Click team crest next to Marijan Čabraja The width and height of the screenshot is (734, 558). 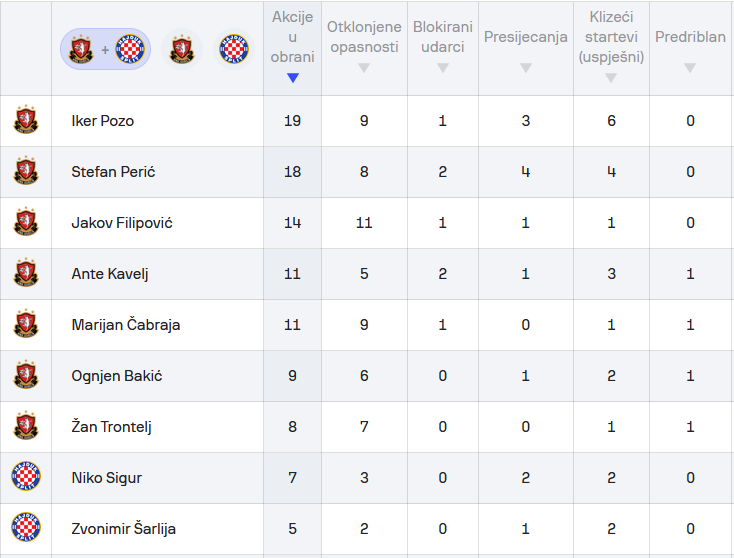(26, 325)
